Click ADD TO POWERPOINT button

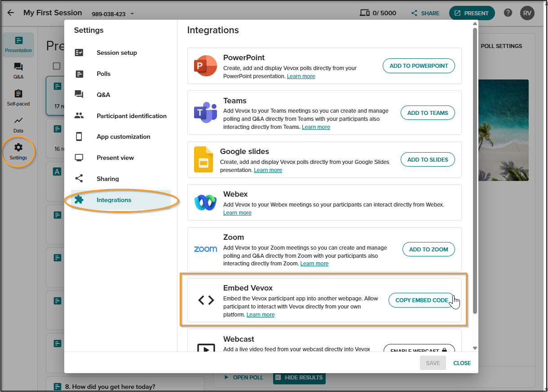(419, 66)
